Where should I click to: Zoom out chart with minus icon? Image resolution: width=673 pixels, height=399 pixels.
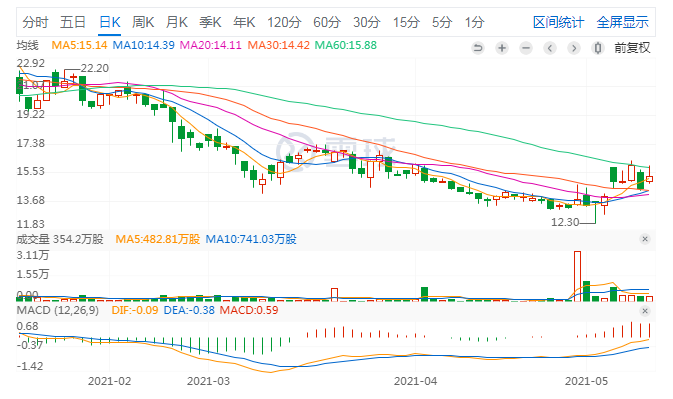pyautogui.click(x=526, y=48)
